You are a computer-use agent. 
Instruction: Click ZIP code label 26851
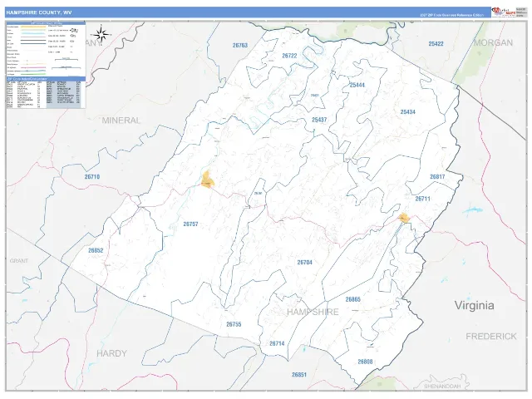click(299, 375)
